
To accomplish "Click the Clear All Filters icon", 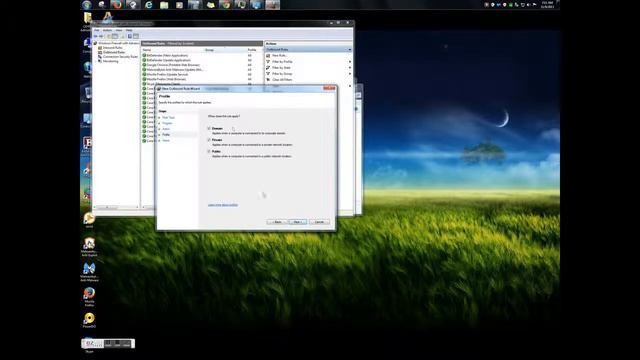I will (x=268, y=80).
